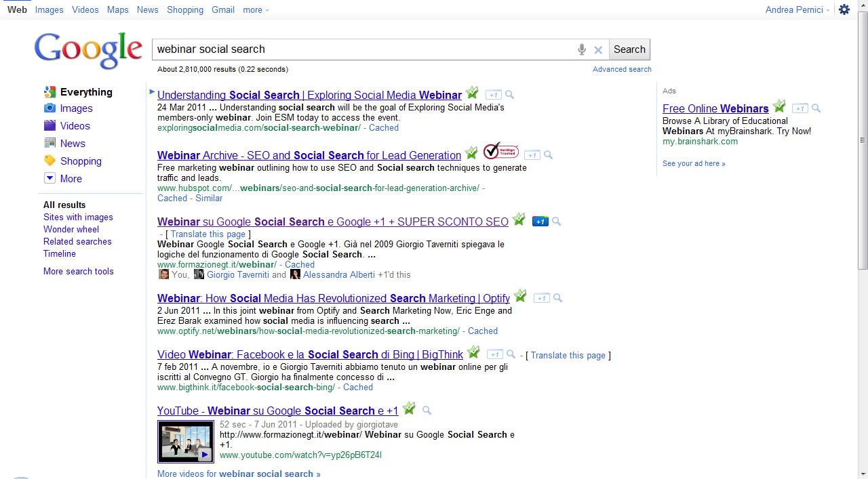This screenshot has width=868, height=479.
Task: Open Gmail from the top navigation bar
Action: tap(222, 9)
